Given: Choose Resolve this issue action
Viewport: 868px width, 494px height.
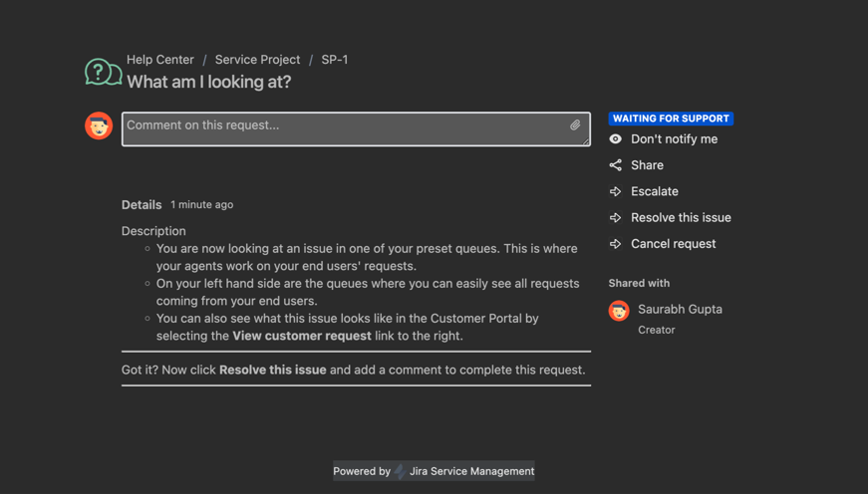Looking at the screenshot, I should pyautogui.click(x=681, y=217).
